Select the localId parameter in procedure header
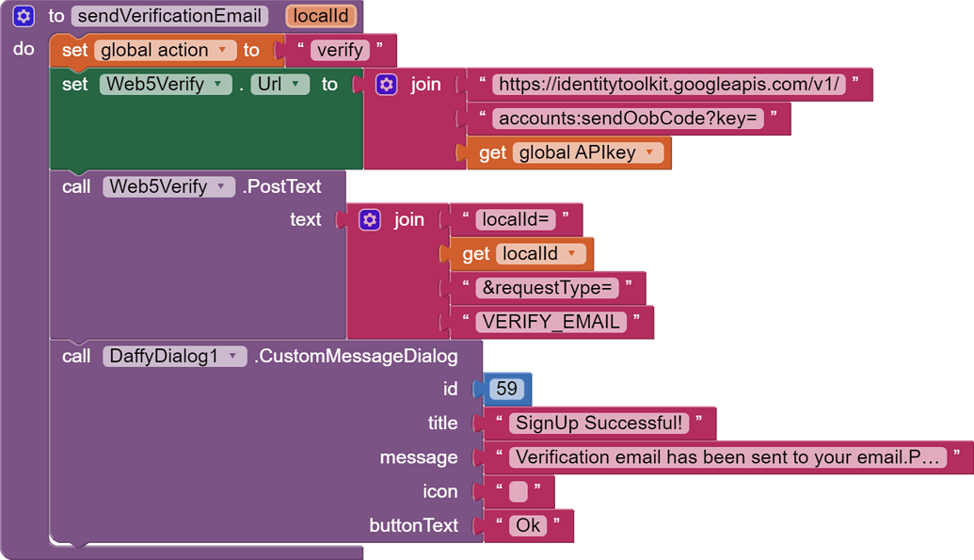The image size is (974, 560). (321, 16)
